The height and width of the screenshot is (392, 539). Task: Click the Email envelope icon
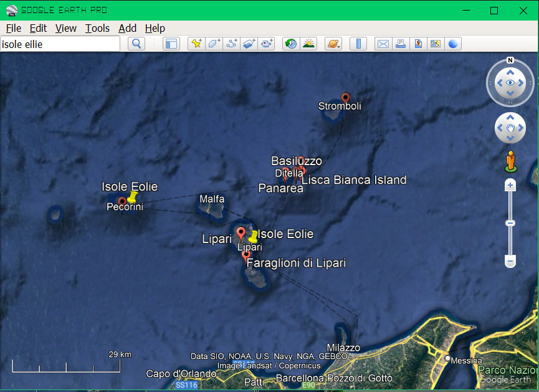point(383,44)
